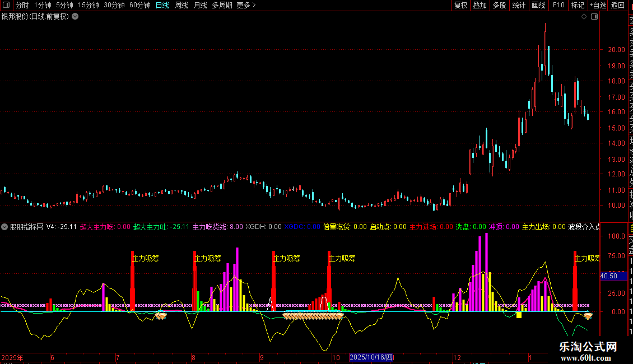Open the 画线 drawing tools
633x364 pixels.
(538, 6)
